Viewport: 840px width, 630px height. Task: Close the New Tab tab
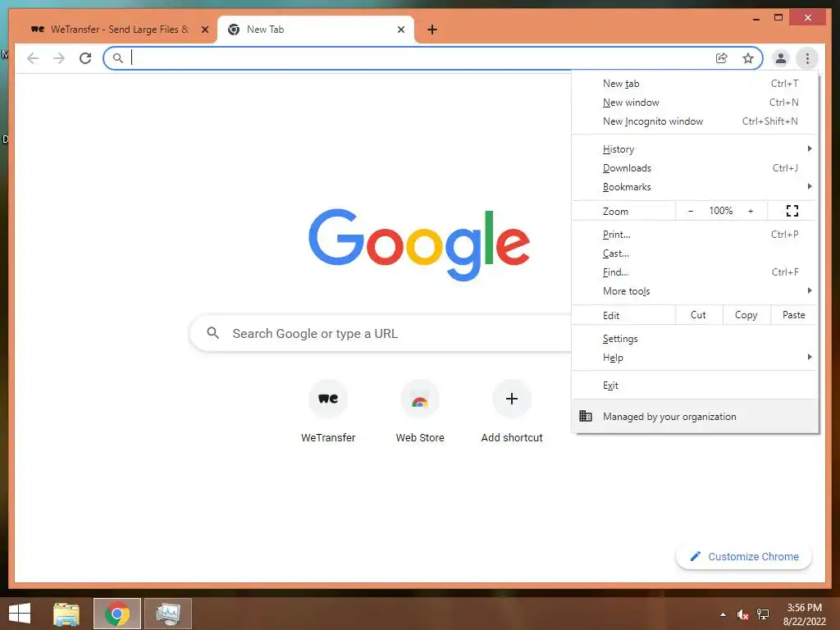click(x=400, y=30)
